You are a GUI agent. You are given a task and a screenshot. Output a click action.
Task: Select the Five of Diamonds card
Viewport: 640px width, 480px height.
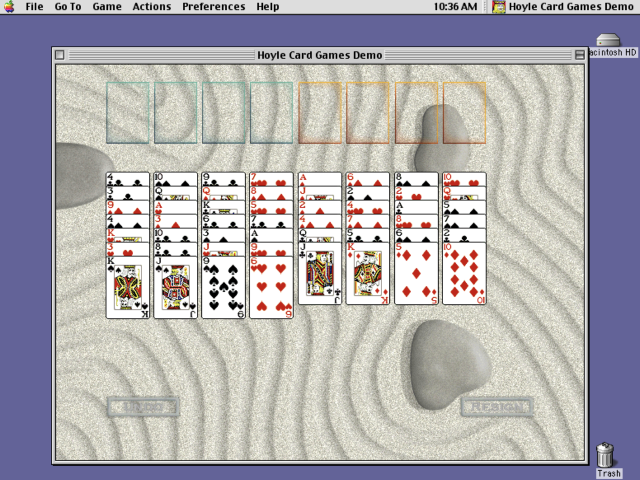[416, 273]
